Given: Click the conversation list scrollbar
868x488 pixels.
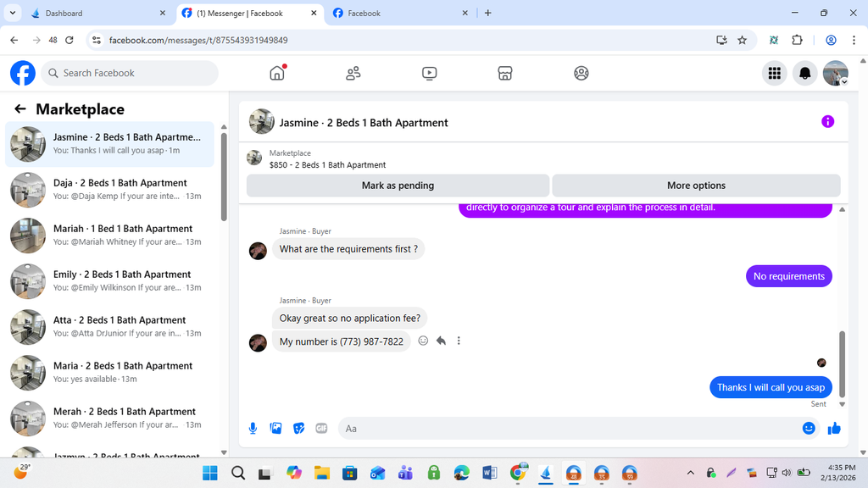Looking at the screenshot, I should (224, 177).
